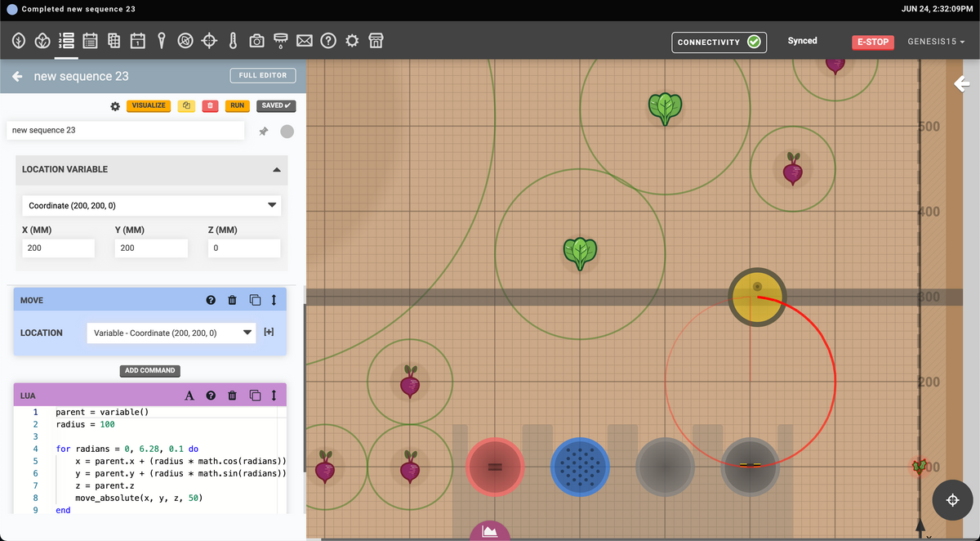The width and height of the screenshot is (980, 541).
Task: Open the MOVE location variable dropdown
Action: (171, 333)
